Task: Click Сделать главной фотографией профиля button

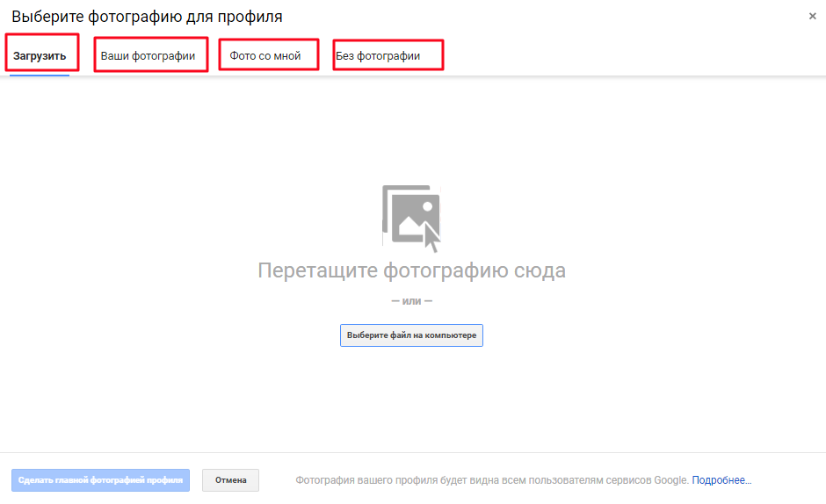Action: (x=101, y=480)
